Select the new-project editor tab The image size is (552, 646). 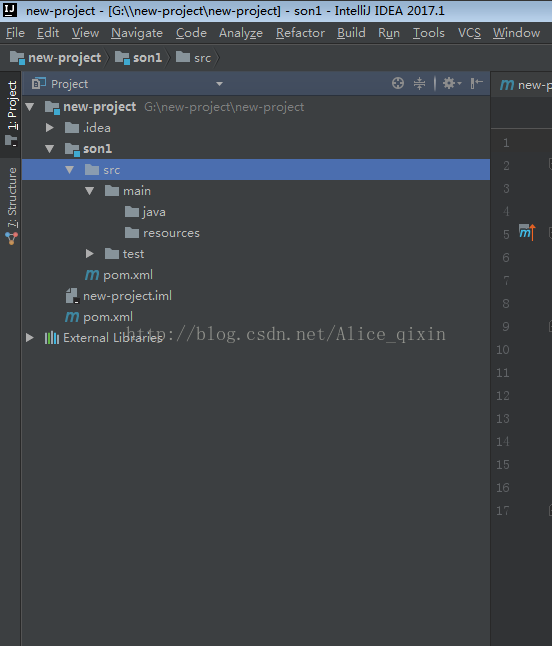tap(525, 85)
